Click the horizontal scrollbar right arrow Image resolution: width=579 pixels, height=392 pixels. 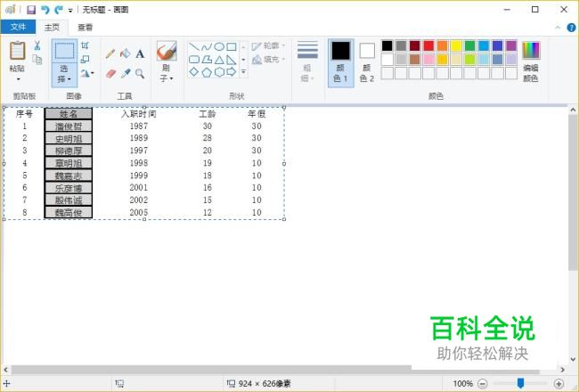(562, 370)
